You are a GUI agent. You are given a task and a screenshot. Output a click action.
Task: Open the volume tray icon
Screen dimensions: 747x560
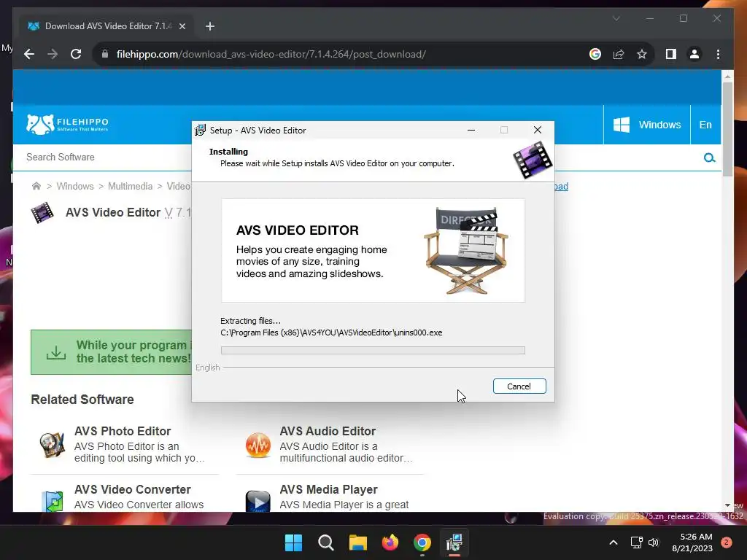pos(654,542)
